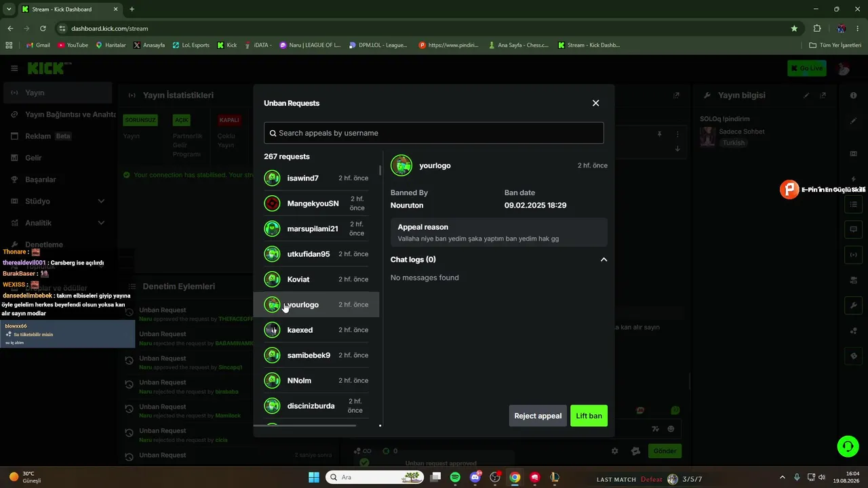
Task: Click the list icon in right rail
Action: pyautogui.click(x=854, y=205)
